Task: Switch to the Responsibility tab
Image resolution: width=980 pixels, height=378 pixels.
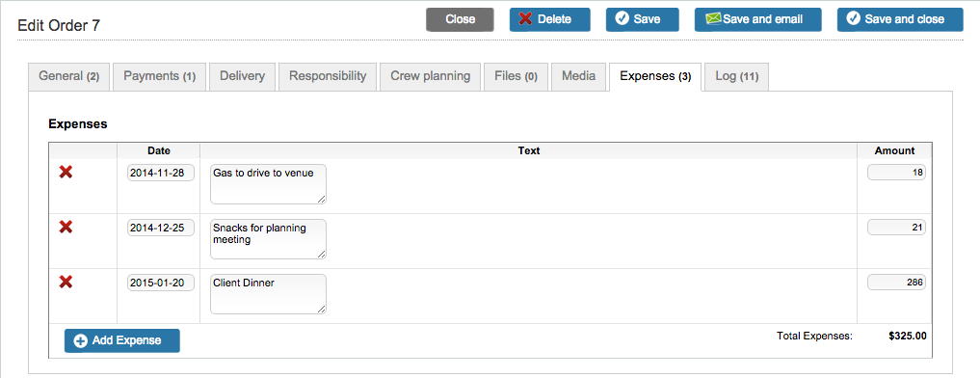Action: pyautogui.click(x=328, y=76)
